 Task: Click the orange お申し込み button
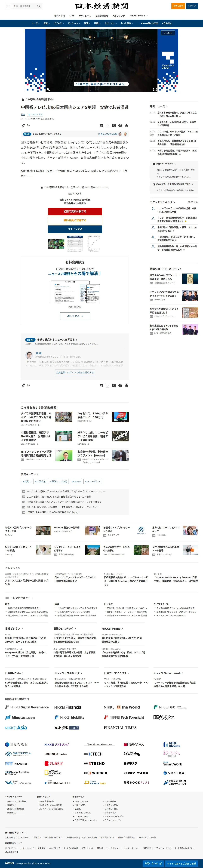pyautogui.click(x=178, y=6)
